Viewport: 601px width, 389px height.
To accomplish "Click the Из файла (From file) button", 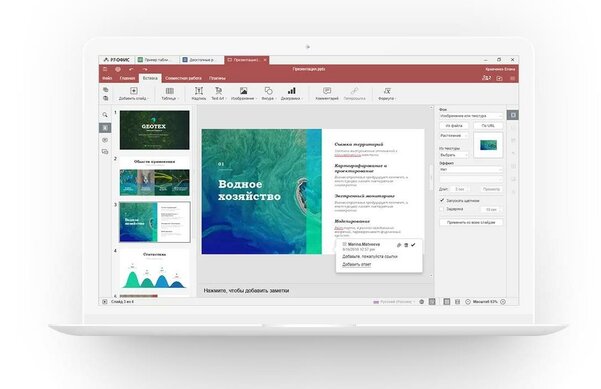I will click(x=454, y=126).
